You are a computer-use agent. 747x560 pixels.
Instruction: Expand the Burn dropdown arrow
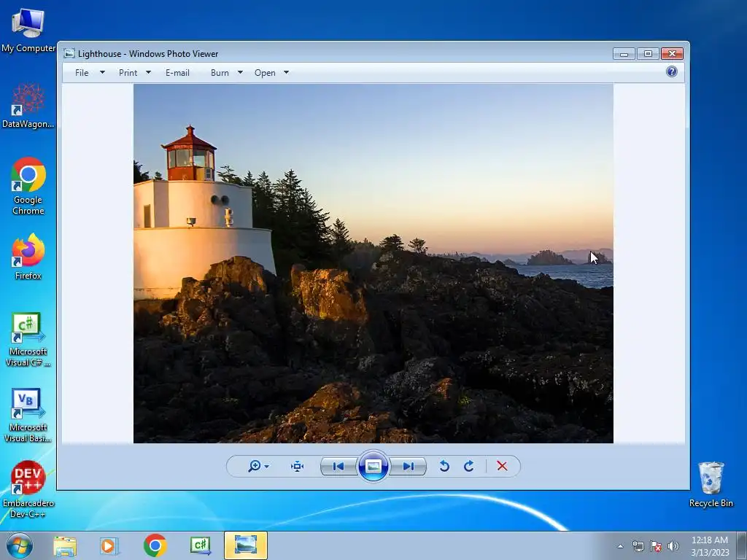[x=240, y=72]
